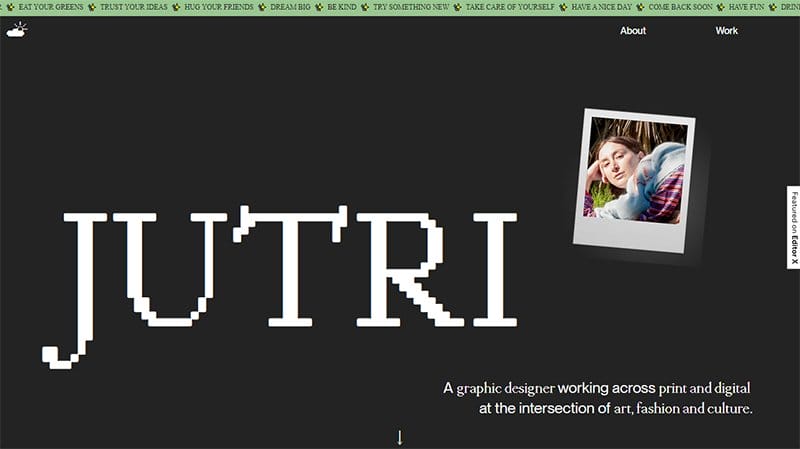Click the 'EAT YOUR GREENS' ticker text
The height and width of the screenshot is (449, 800).
[x=51, y=7]
